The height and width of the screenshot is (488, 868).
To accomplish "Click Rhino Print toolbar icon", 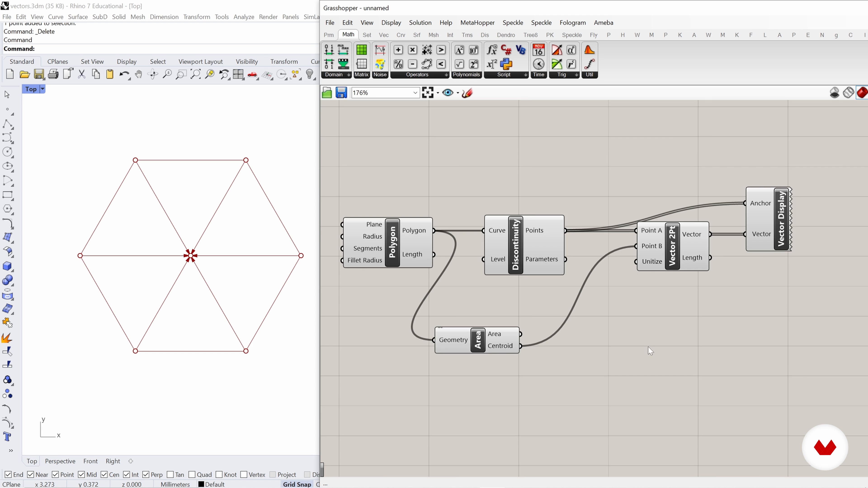I will [x=53, y=74].
